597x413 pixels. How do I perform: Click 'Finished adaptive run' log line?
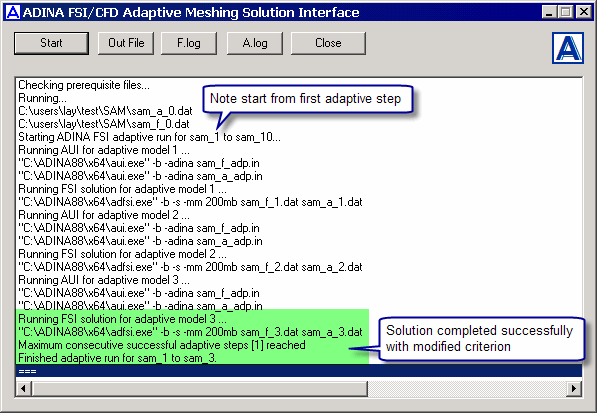click(x=117, y=358)
